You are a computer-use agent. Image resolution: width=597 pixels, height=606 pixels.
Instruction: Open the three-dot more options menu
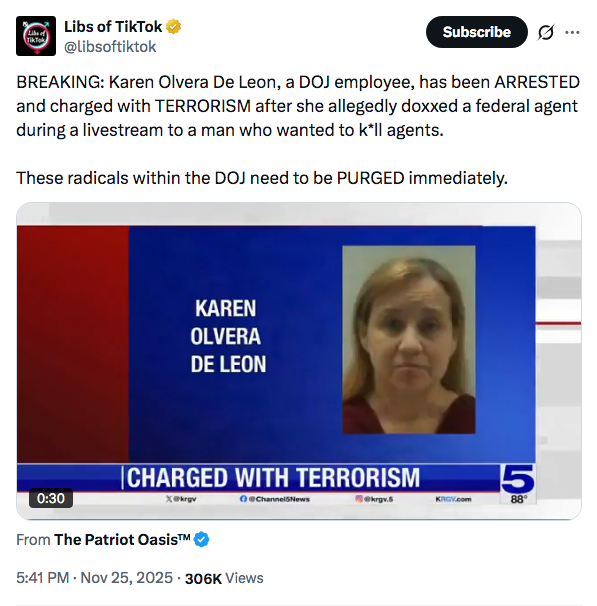pos(572,32)
